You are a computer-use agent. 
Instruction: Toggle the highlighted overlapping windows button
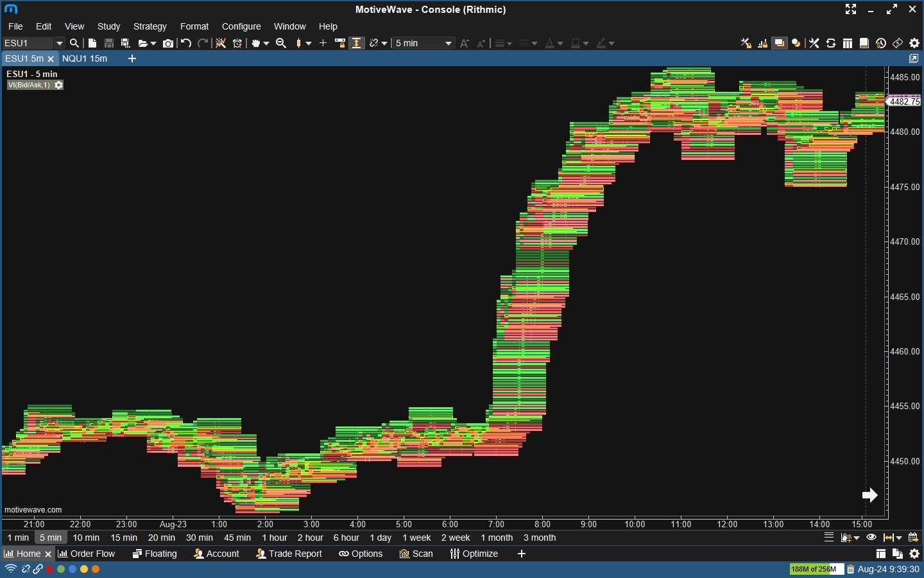point(779,43)
